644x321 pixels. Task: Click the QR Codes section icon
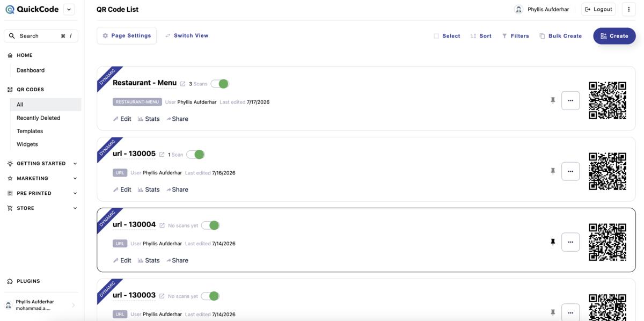pos(10,90)
